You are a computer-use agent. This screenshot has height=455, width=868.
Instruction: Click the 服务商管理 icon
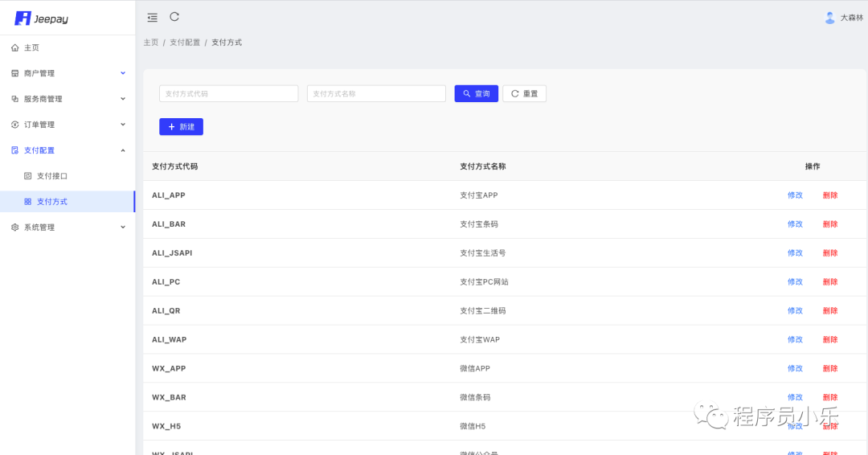(15, 99)
